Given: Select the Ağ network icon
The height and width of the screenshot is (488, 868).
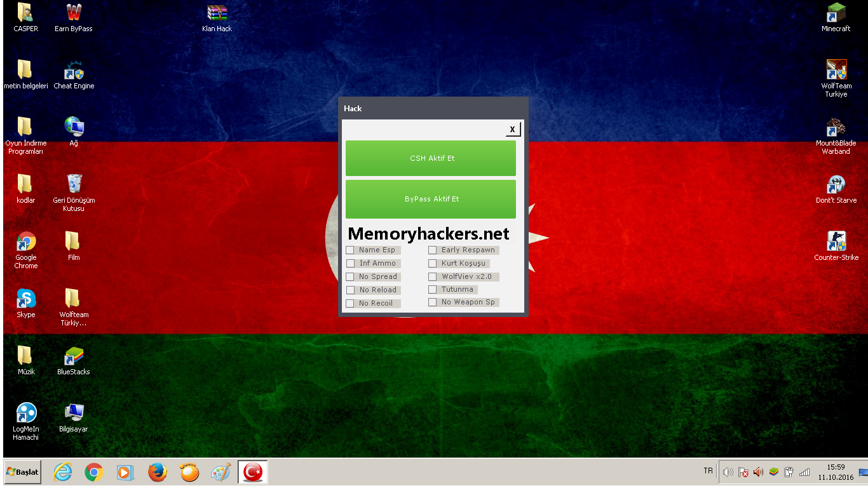Looking at the screenshot, I should (74, 132).
